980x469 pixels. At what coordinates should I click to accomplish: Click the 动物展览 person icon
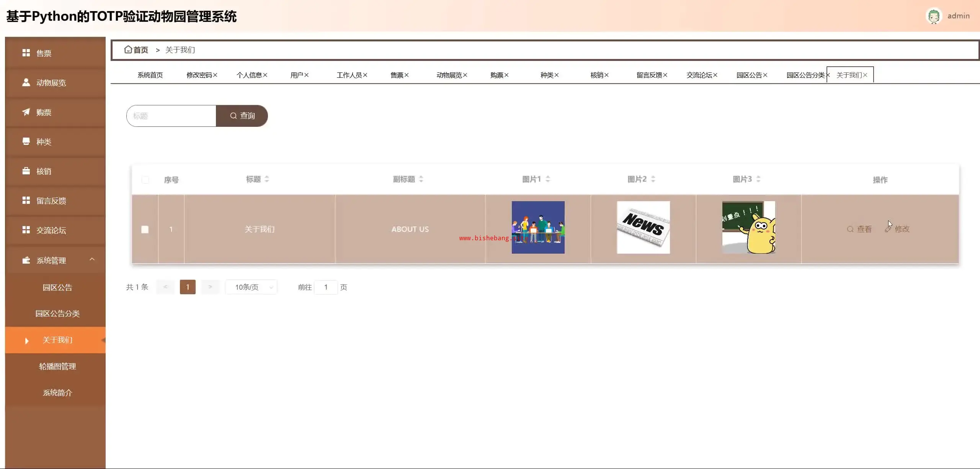click(x=26, y=82)
